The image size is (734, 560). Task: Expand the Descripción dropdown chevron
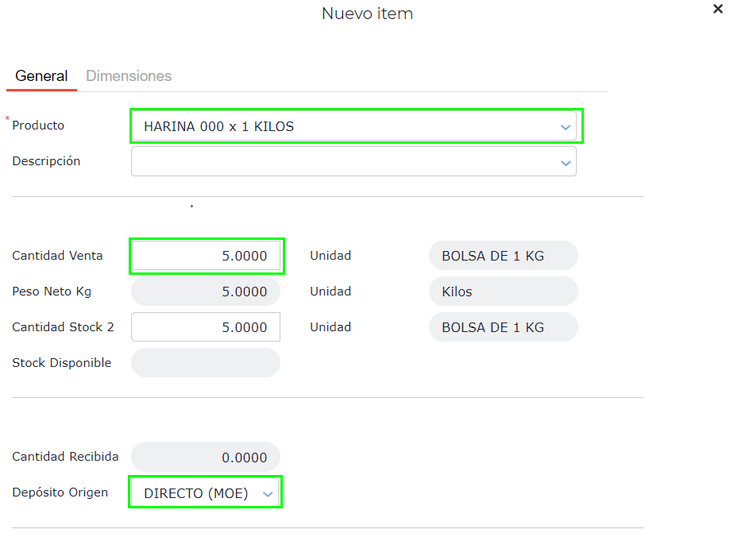point(566,162)
